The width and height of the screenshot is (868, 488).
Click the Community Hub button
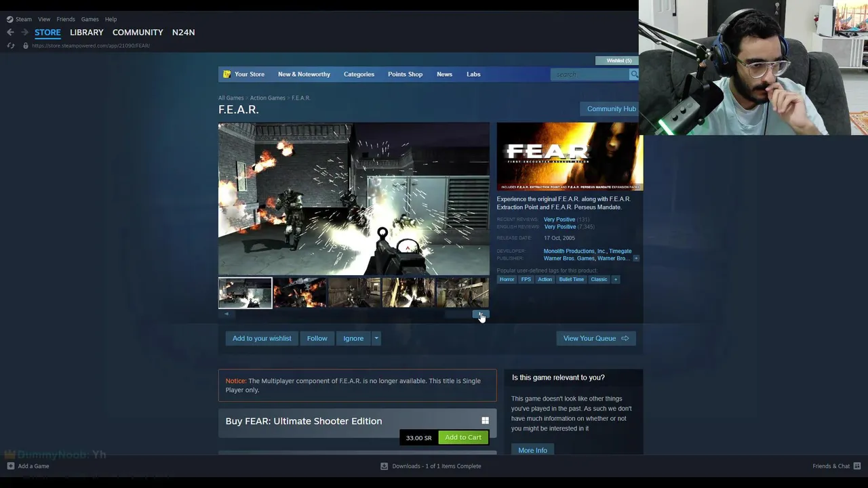point(611,108)
